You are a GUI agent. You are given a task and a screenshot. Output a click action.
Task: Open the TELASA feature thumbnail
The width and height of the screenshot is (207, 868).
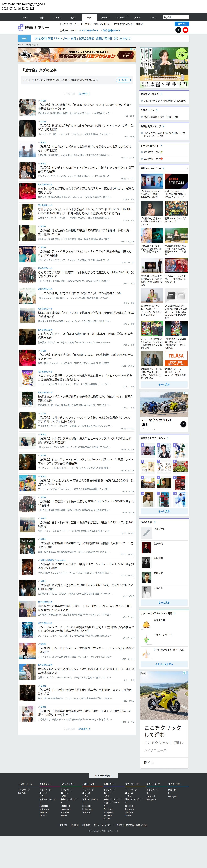coord(176,359)
